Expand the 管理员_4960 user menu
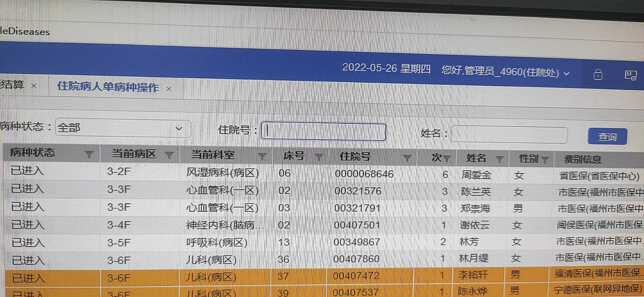The image size is (644, 297). pyautogui.click(x=566, y=74)
